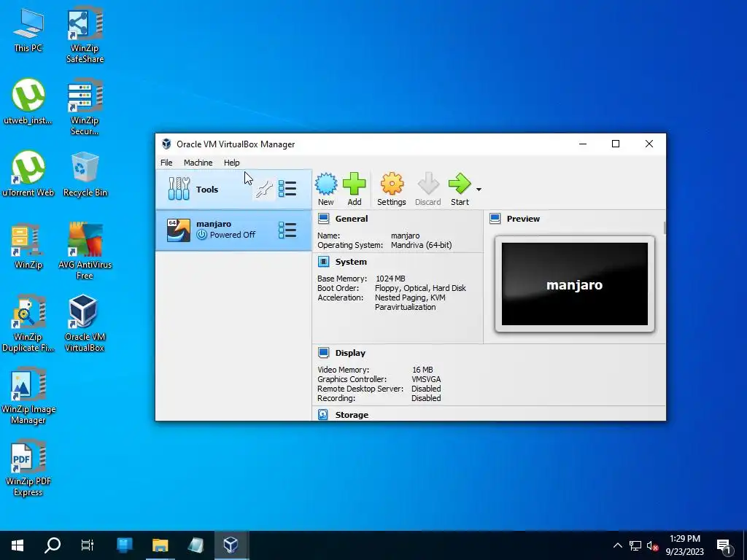Screen dimensions: 747x560
Task: Open the manjaro machine list menu icon
Action: [287, 230]
